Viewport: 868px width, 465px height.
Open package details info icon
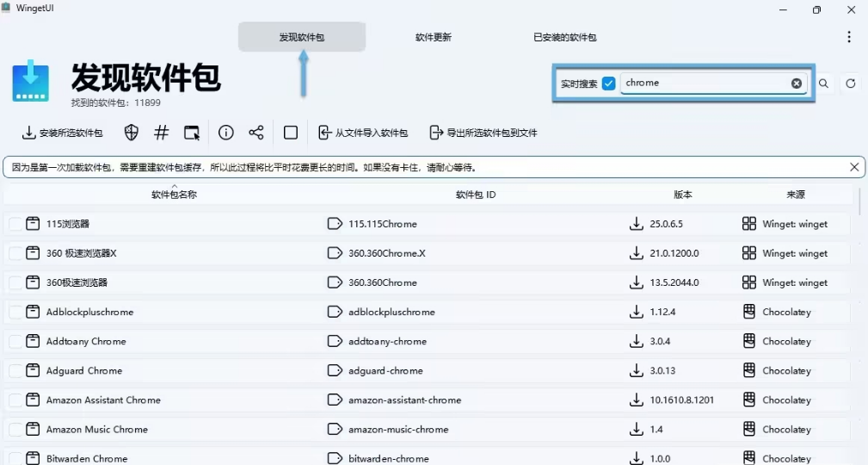point(226,133)
